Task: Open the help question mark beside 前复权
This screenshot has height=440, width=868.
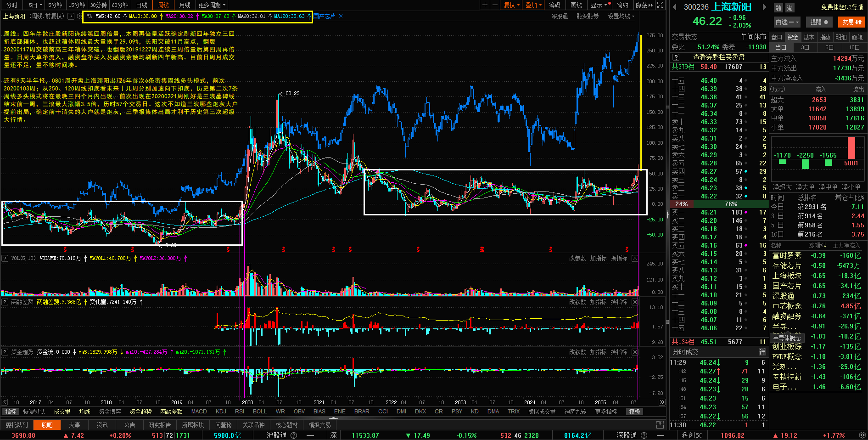Action: [71, 16]
